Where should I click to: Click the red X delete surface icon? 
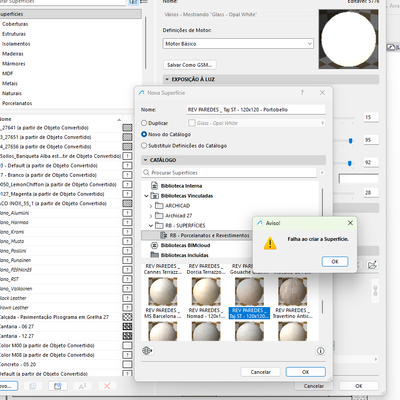click(107, 386)
